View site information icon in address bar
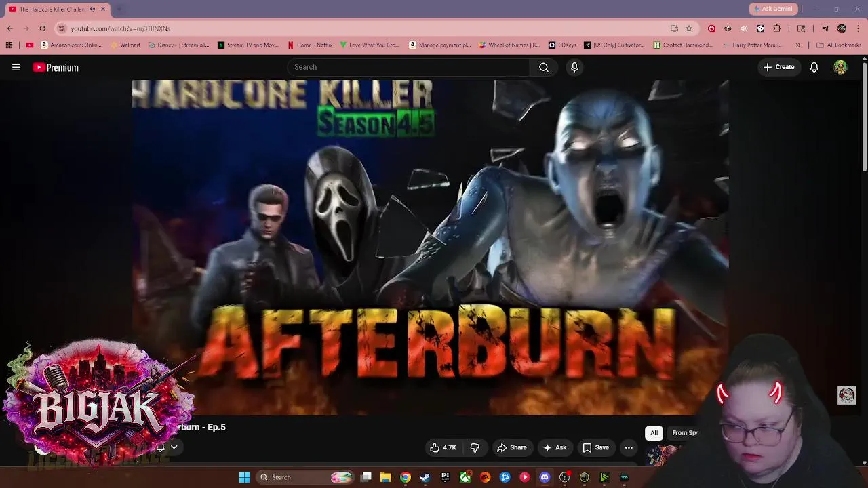This screenshot has height=488, width=868. point(62,28)
